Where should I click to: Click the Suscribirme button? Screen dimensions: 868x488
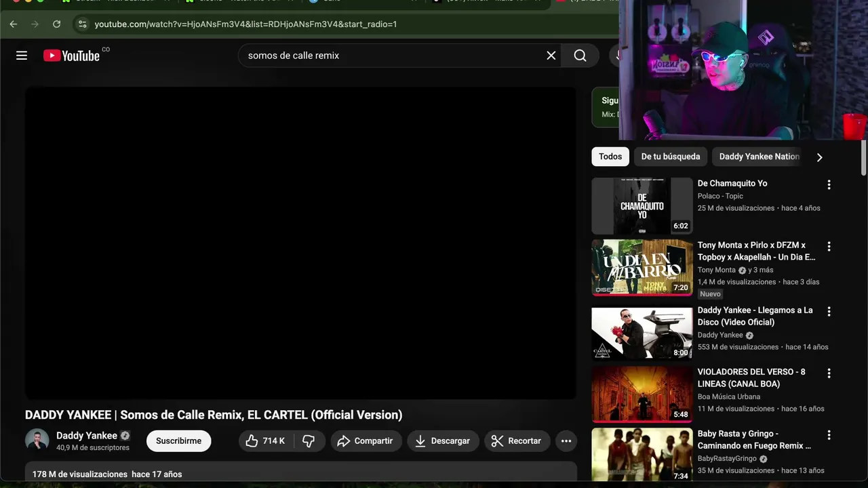pyautogui.click(x=178, y=441)
